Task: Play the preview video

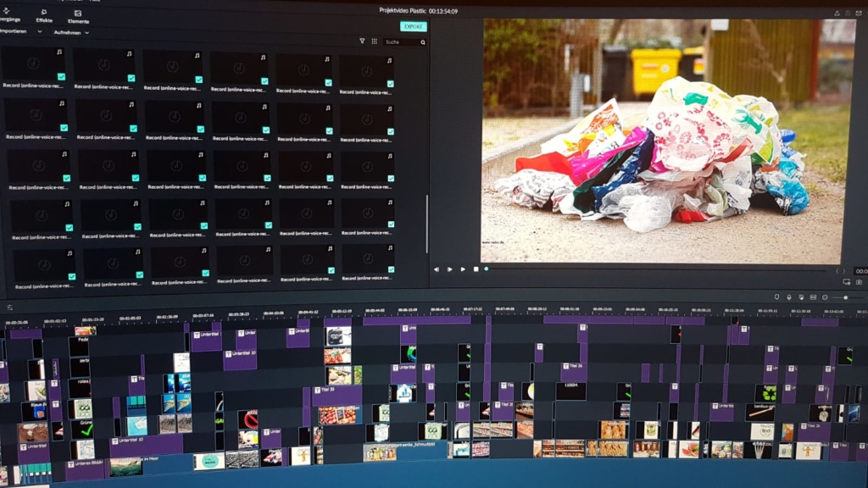Action: coord(463,269)
